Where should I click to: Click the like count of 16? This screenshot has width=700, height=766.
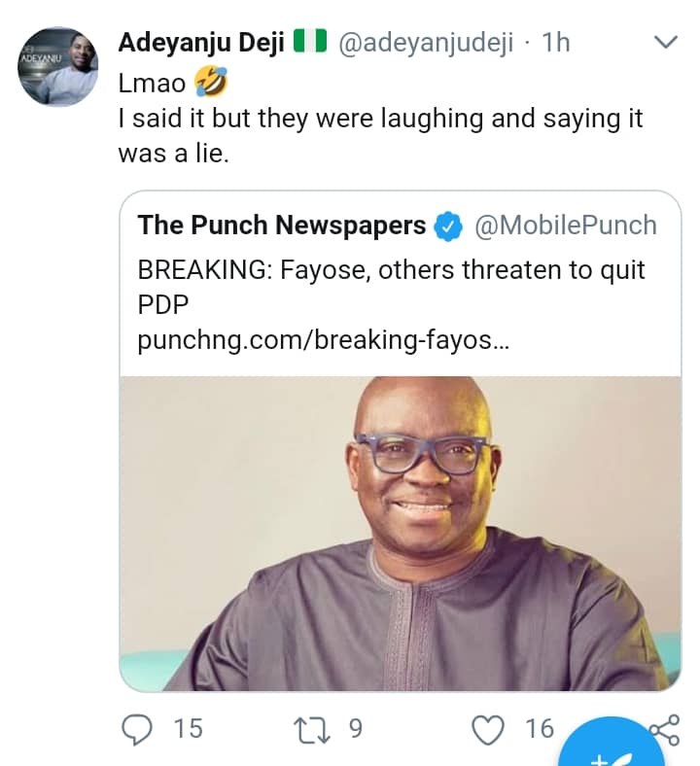click(539, 728)
